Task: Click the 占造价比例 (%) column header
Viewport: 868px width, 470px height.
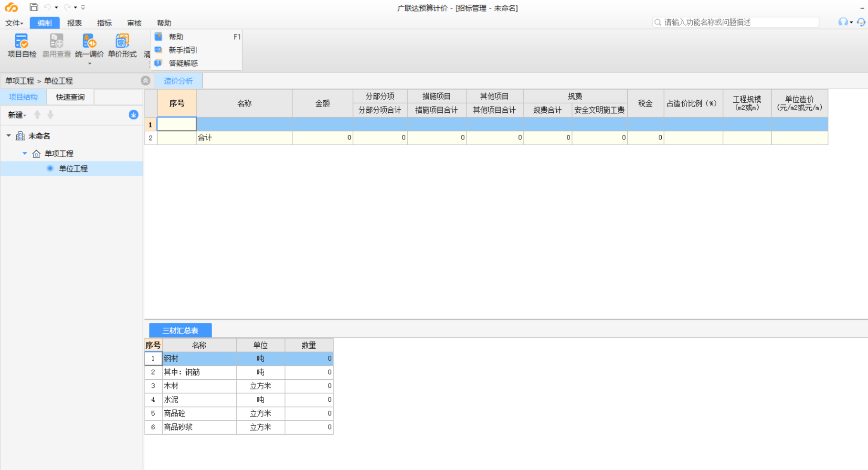Action: [693, 103]
